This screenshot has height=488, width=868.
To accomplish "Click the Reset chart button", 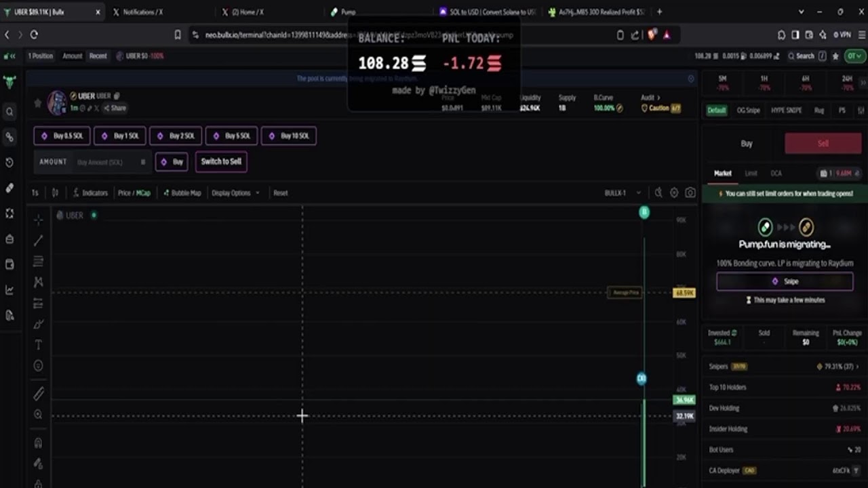I will pyautogui.click(x=280, y=193).
